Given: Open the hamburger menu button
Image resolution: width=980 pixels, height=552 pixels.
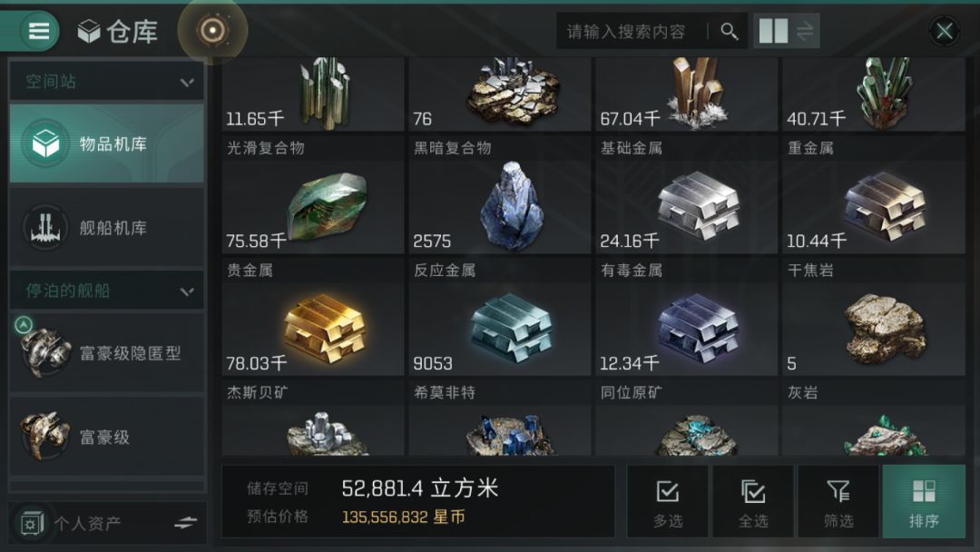Looking at the screenshot, I should [39, 31].
